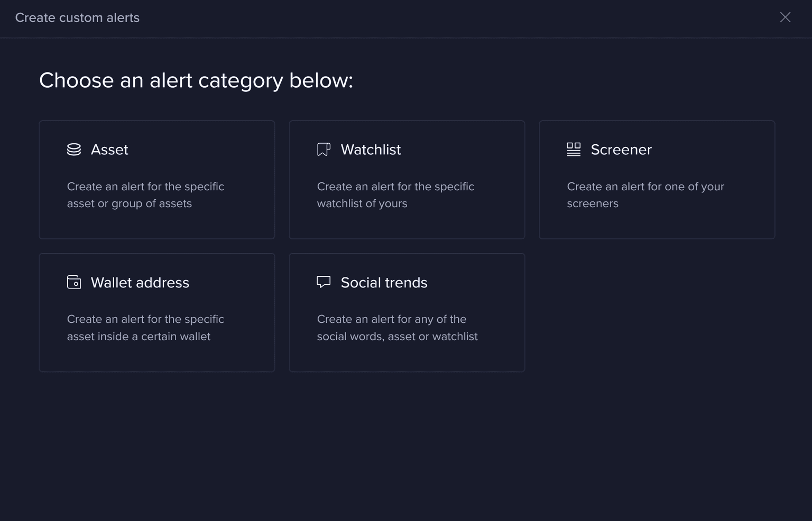Viewport: 812px width, 521px height.
Task: Click the Wallet address wallet icon
Action: [74, 282]
